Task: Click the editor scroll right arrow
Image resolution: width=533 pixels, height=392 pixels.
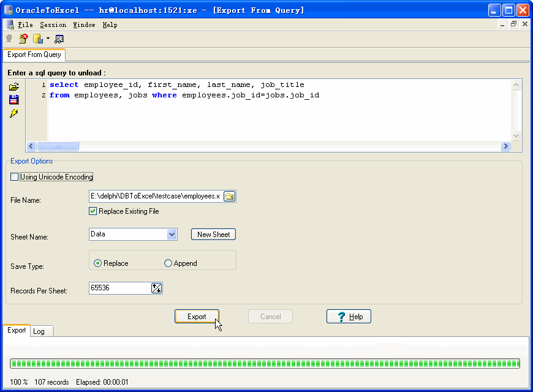Action: click(x=505, y=146)
